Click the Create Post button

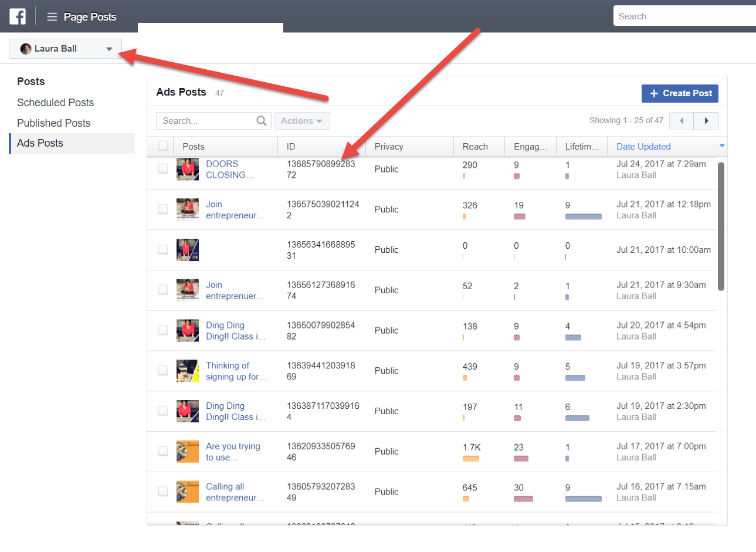point(680,93)
